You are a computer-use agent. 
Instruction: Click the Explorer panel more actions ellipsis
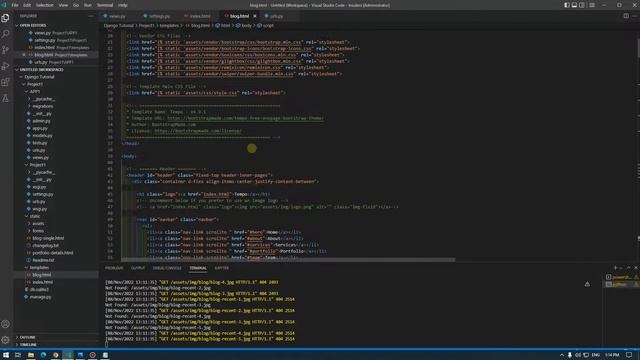(91, 16)
